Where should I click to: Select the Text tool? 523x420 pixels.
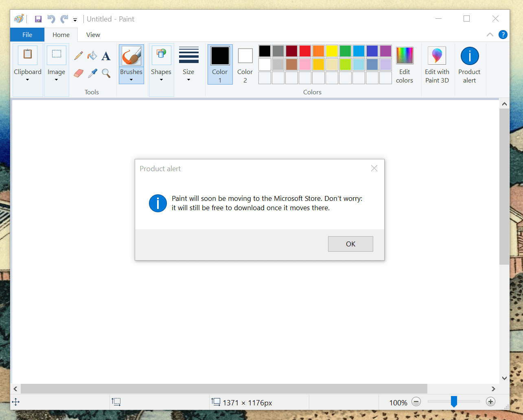click(x=106, y=56)
